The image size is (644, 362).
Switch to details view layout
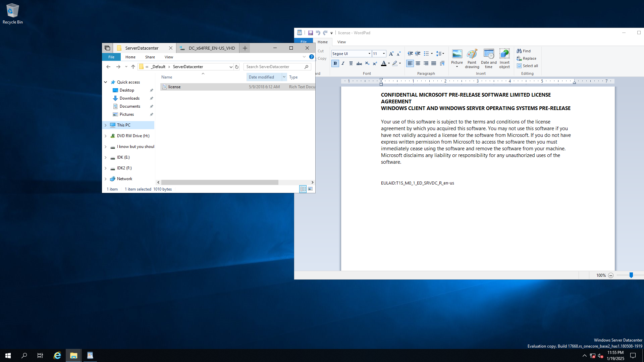point(303,189)
